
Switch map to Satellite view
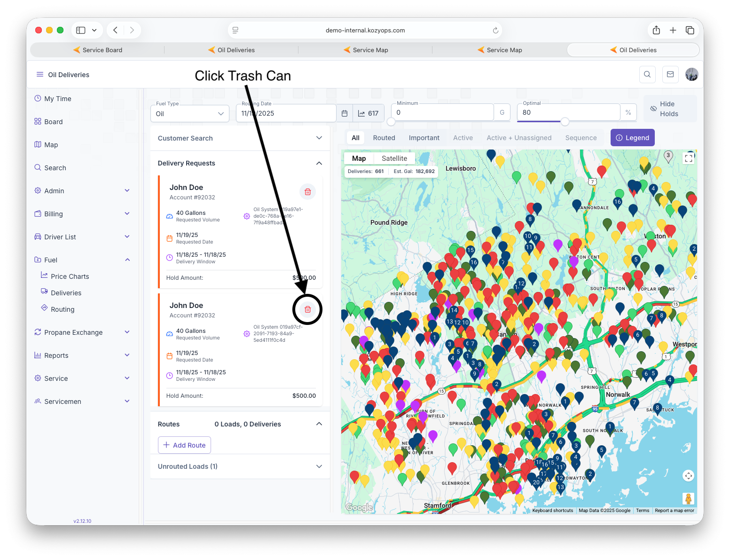pyautogui.click(x=394, y=158)
